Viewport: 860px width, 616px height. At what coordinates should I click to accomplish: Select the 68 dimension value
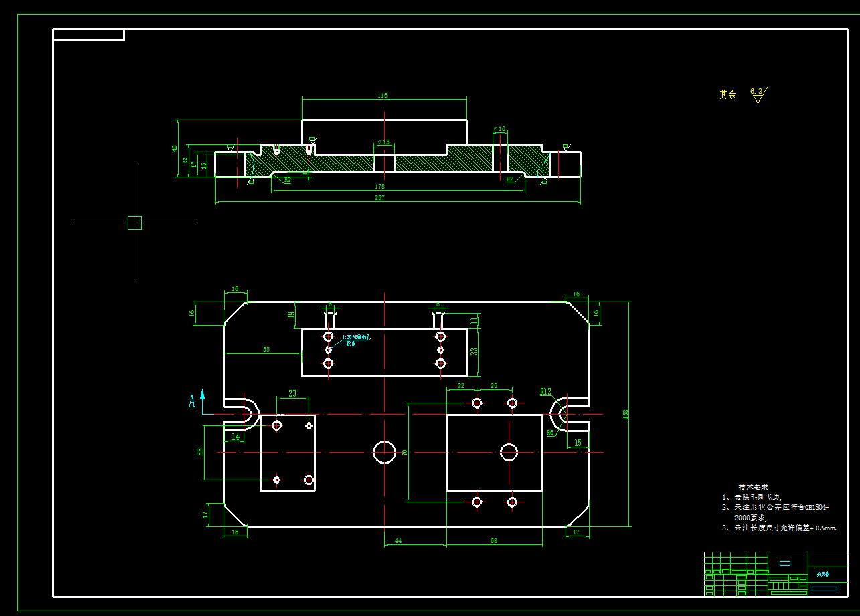click(494, 540)
